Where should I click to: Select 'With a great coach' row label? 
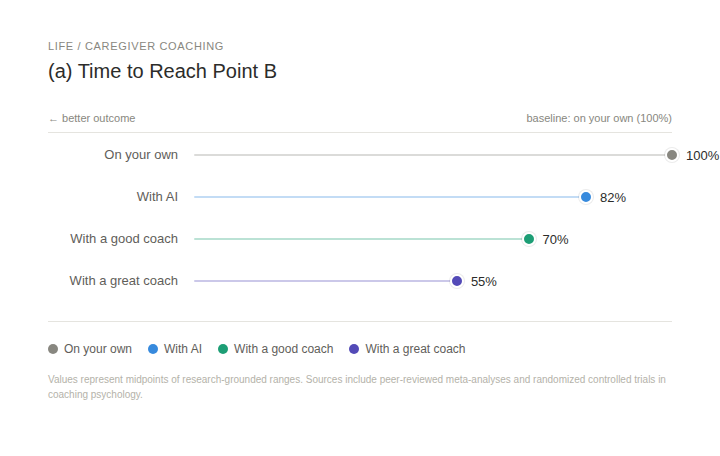(124, 281)
